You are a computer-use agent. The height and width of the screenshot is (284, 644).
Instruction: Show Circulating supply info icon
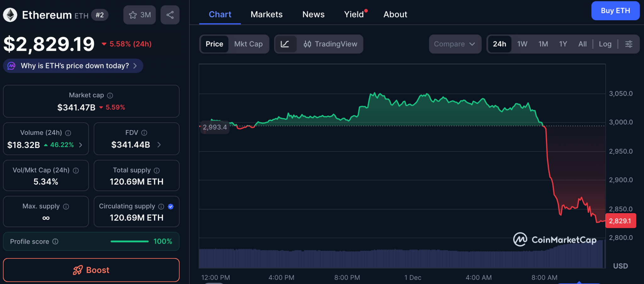(161, 207)
